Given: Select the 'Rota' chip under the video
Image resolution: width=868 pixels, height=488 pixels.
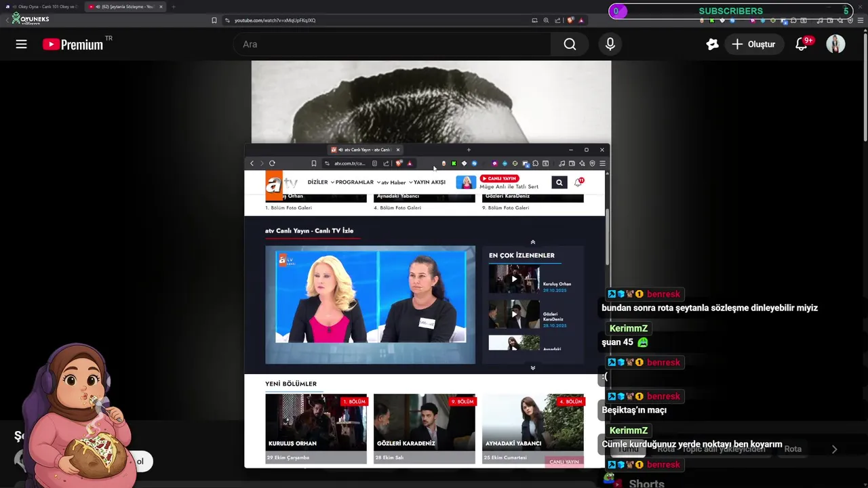Looking at the screenshot, I should pyautogui.click(x=792, y=449).
